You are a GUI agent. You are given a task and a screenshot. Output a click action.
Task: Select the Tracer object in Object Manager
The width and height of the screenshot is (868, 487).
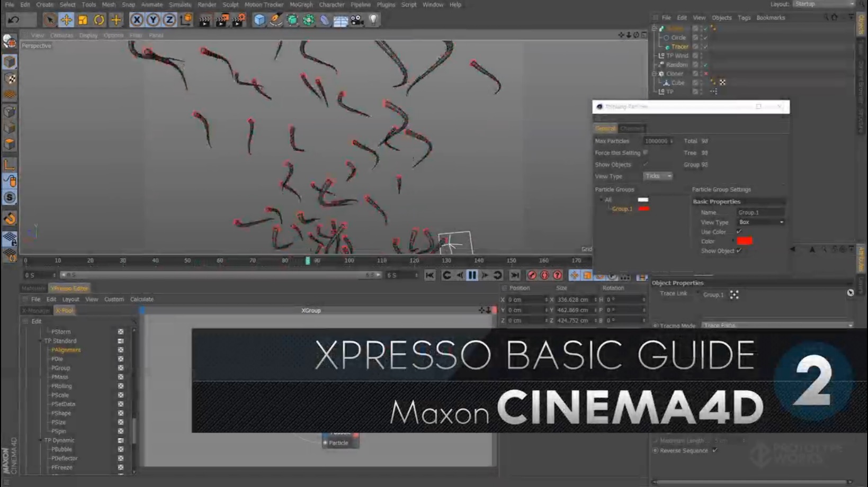[x=679, y=47]
